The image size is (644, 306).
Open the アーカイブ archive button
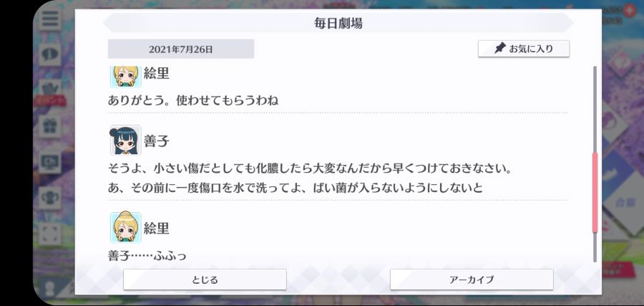[472, 279]
